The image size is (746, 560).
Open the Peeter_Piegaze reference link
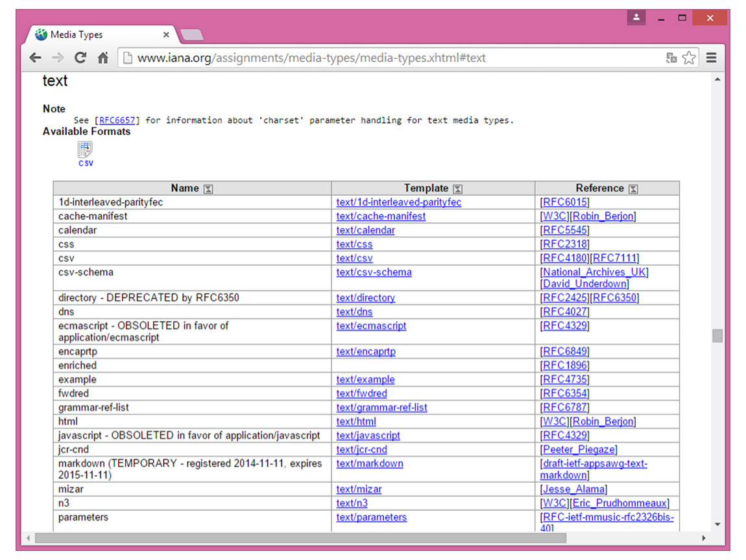coord(579,450)
